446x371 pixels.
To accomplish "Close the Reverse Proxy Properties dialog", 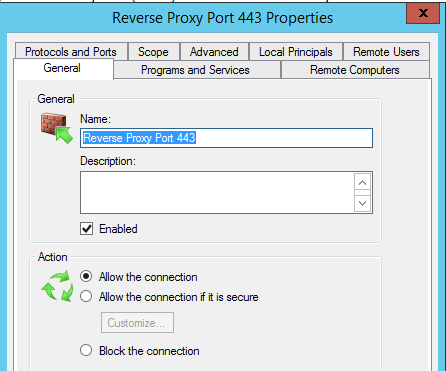I will tap(423, 13).
